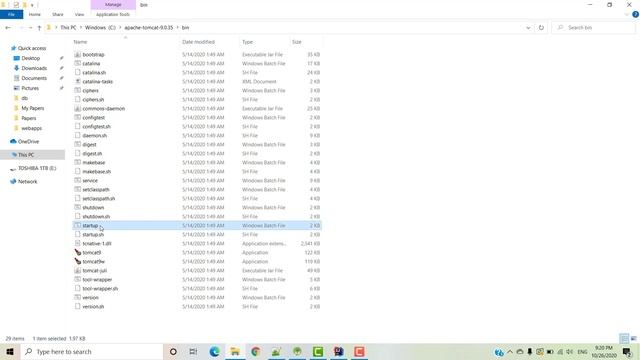This screenshot has width=640, height=360.
Task: Select the version batch file icon
Action: [78, 297]
